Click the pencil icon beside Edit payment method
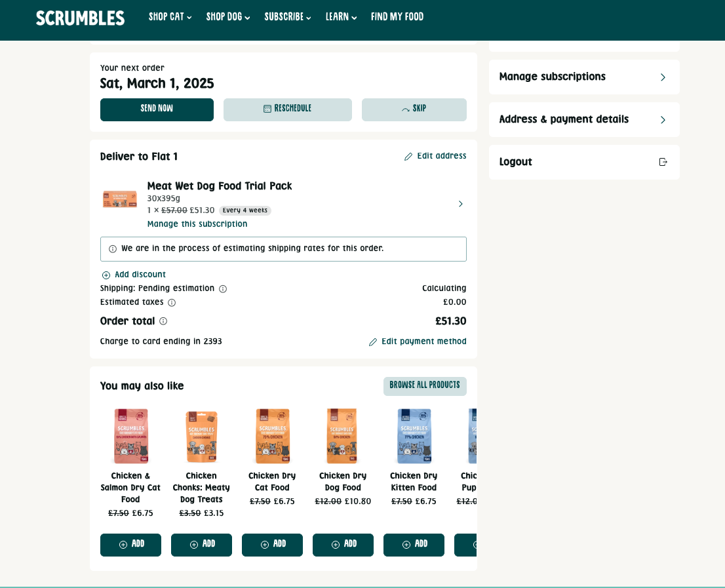 (x=373, y=342)
